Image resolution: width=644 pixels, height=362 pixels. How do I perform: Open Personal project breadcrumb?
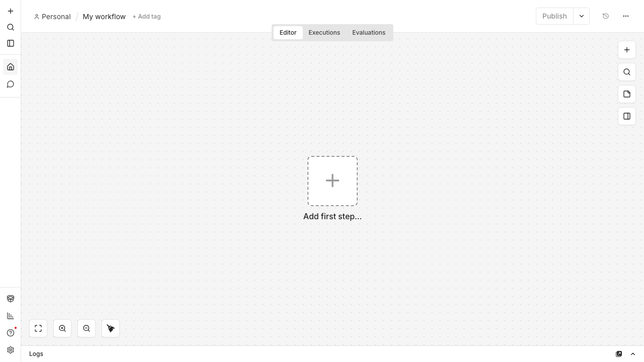52,17
